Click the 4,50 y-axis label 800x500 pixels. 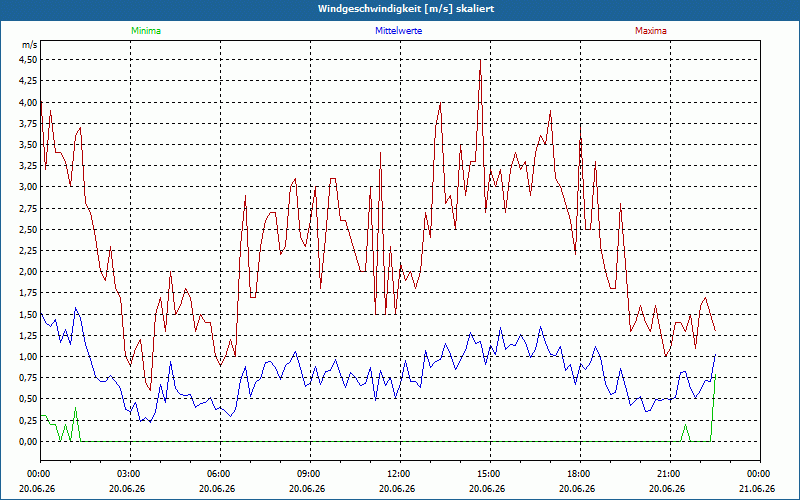28,60
